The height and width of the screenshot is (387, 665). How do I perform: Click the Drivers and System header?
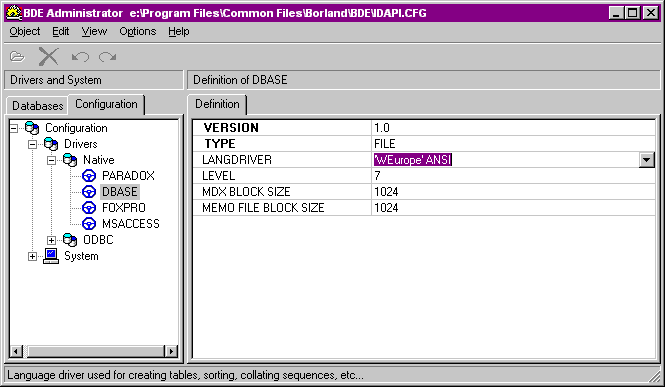click(94, 80)
